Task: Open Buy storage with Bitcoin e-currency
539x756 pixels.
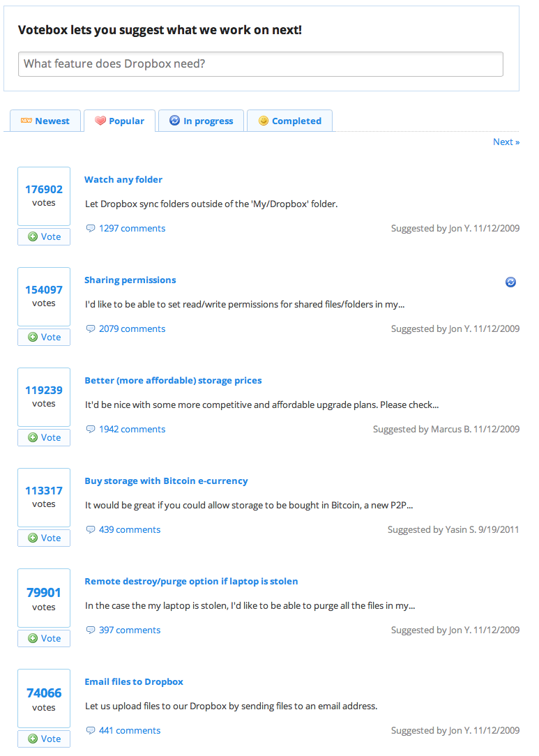Action: (x=167, y=481)
